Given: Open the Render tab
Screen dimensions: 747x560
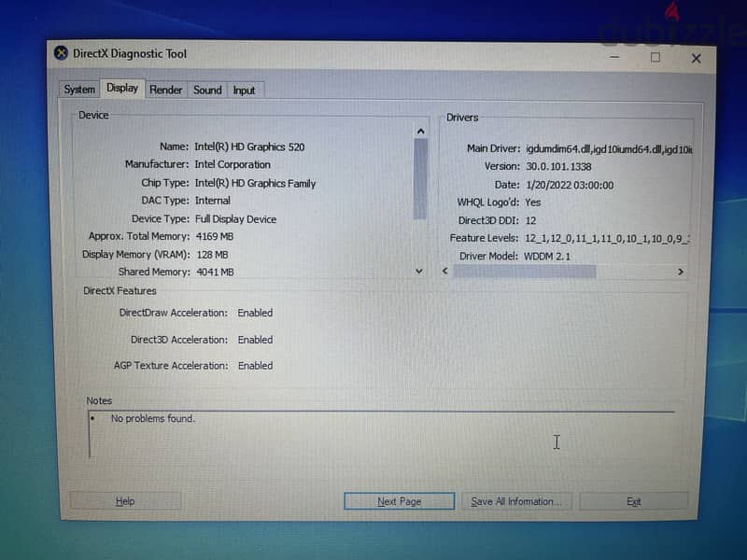Looking at the screenshot, I should click(166, 90).
